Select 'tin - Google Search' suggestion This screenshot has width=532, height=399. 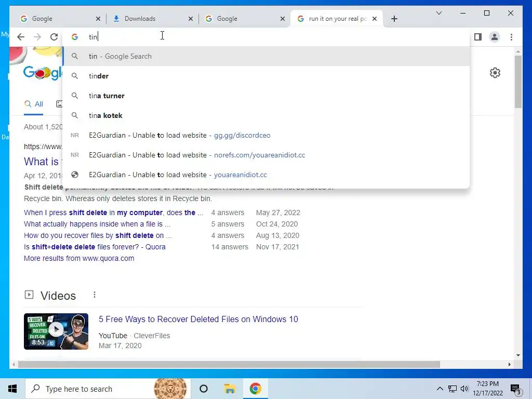tap(267, 56)
